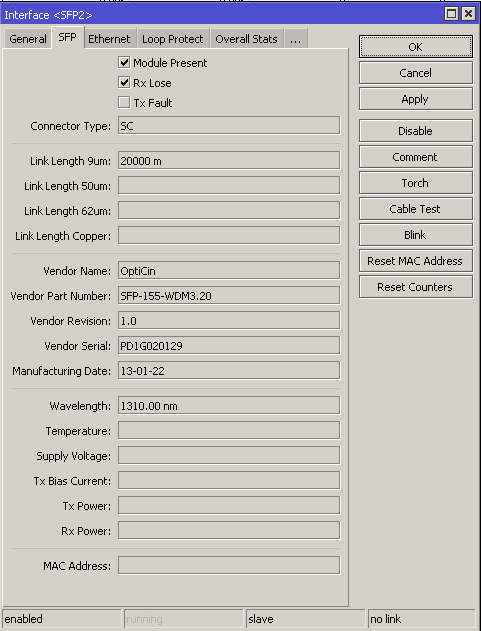The width and height of the screenshot is (481, 631).
Task: Open the Loop Protect tab
Action: point(173,39)
